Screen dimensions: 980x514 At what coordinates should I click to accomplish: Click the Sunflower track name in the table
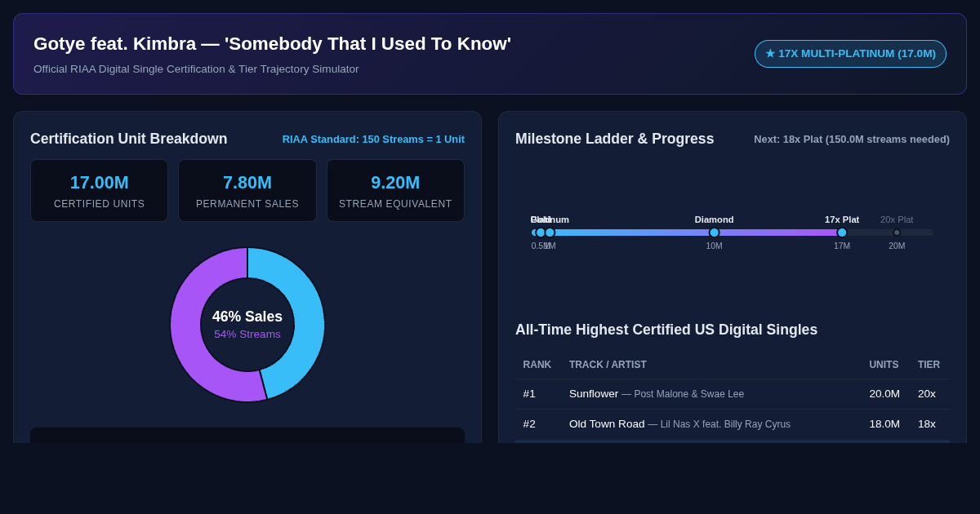594,394
